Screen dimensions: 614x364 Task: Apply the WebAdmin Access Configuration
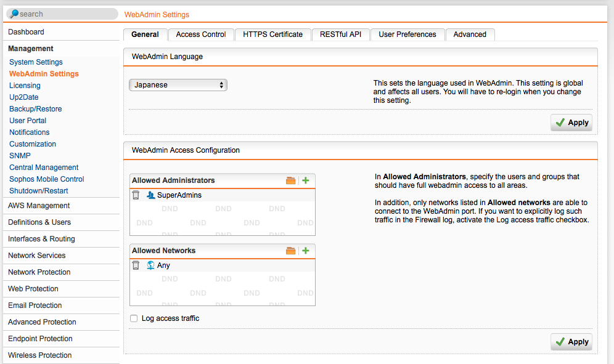click(571, 342)
